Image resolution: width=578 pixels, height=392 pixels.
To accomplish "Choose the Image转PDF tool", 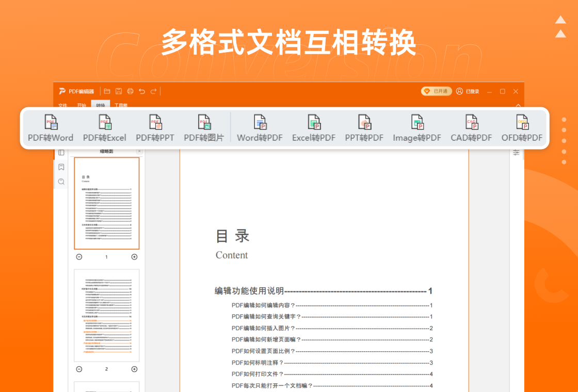I will (x=418, y=128).
